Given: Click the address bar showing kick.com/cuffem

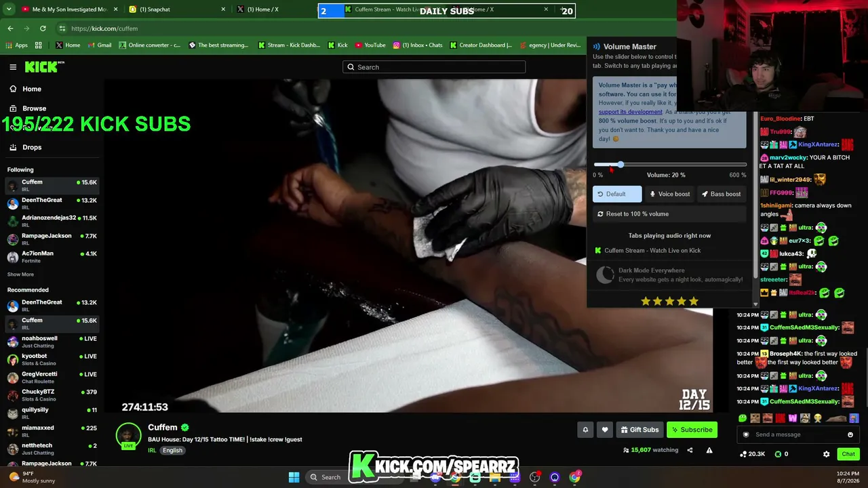Looking at the screenshot, I should (x=319, y=28).
